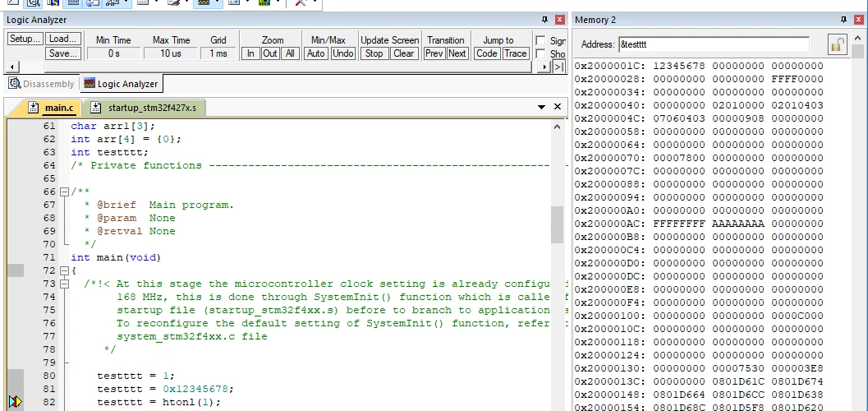868x411 pixels.
Task: Toggle the Sign... checkbox
Action: pyautogui.click(x=541, y=40)
